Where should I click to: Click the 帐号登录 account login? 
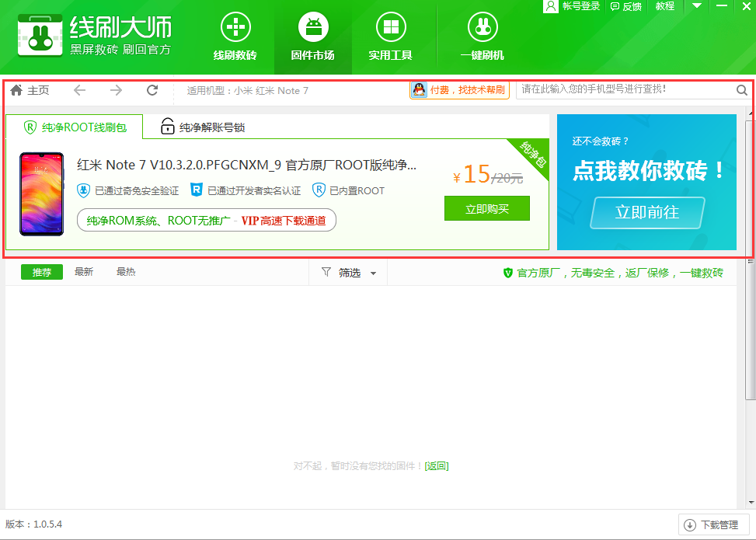tap(572, 6)
